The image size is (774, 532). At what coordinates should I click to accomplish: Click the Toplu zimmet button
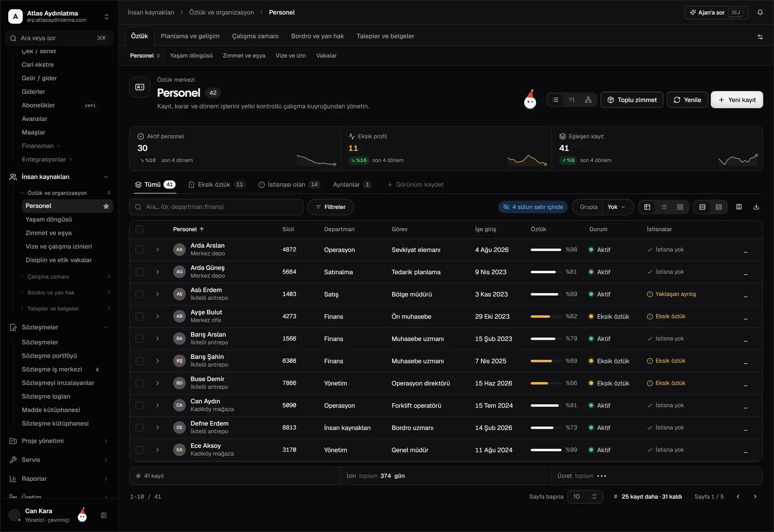632,100
